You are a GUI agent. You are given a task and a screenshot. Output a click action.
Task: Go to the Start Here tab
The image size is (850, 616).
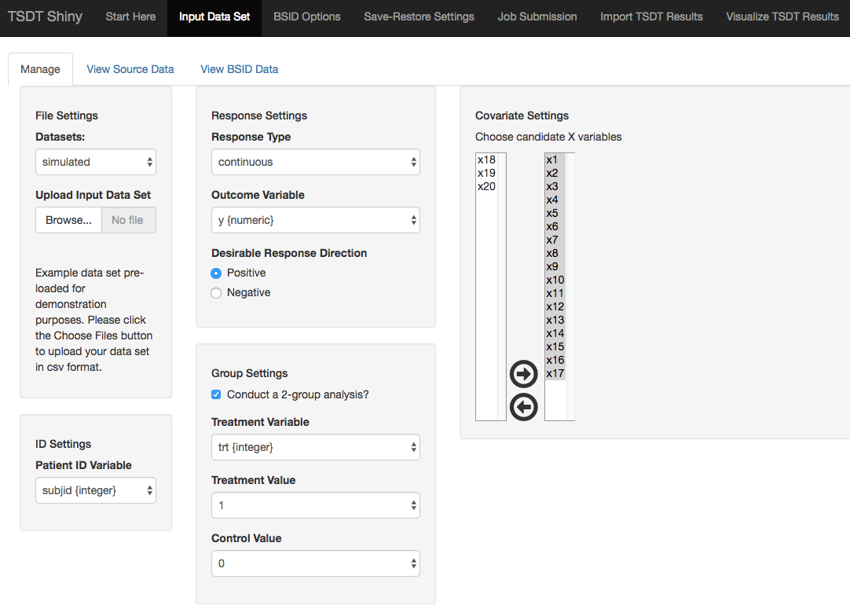pos(130,16)
